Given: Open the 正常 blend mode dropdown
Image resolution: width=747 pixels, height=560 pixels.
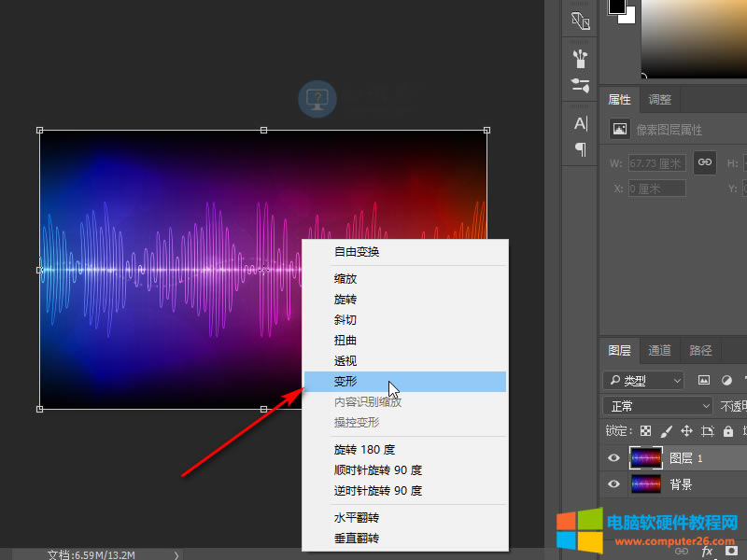Looking at the screenshot, I should (658, 406).
